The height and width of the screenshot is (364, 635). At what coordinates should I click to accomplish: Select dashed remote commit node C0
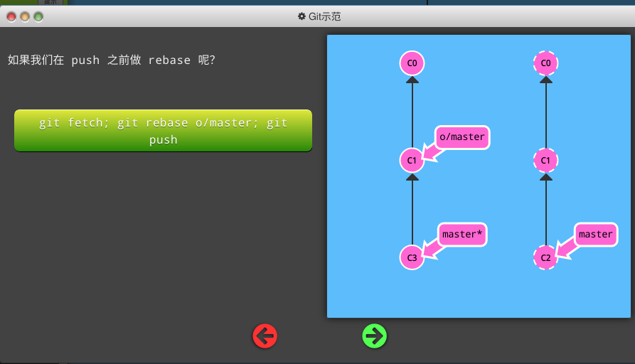click(545, 63)
